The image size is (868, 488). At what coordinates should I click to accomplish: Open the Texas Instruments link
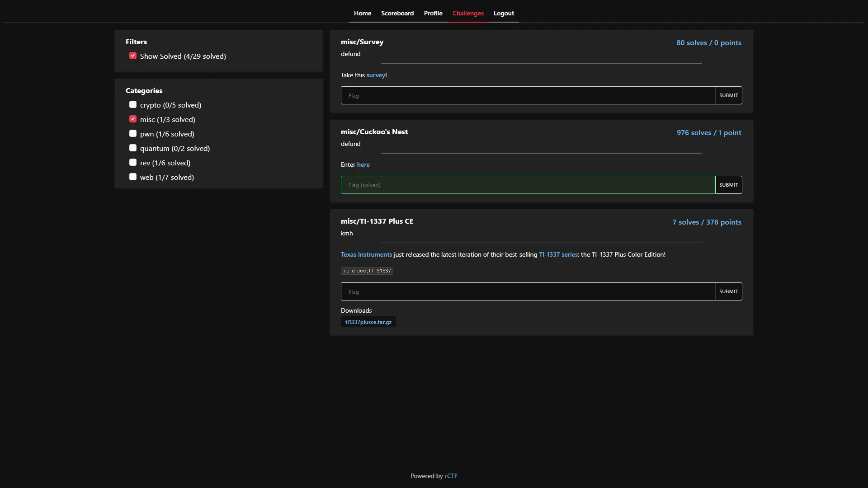point(366,254)
